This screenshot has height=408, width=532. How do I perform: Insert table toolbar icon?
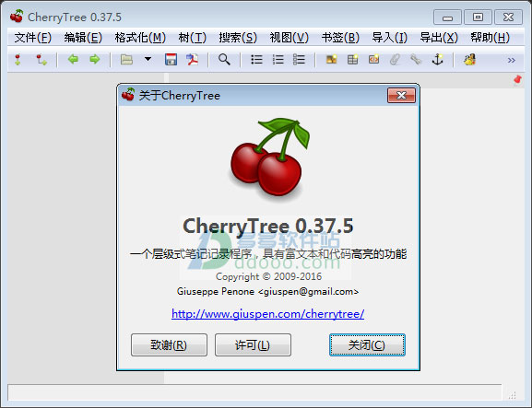click(x=352, y=60)
